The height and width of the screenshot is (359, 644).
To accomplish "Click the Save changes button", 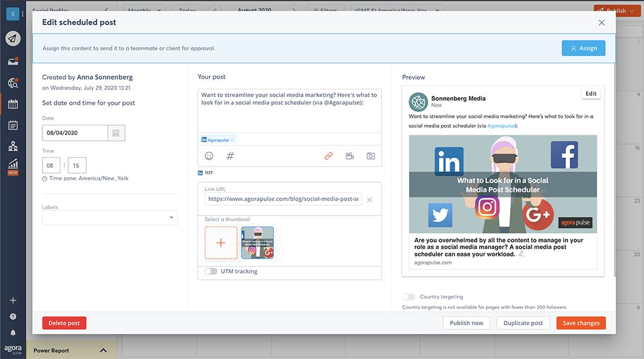I will [x=581, y=323].
